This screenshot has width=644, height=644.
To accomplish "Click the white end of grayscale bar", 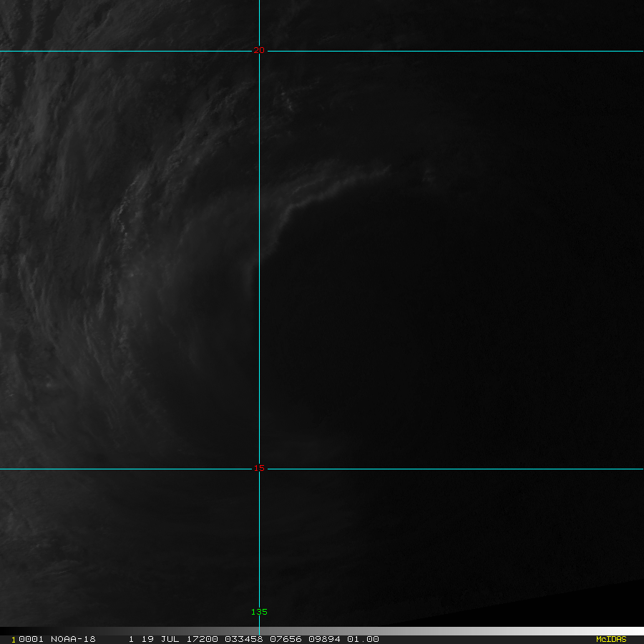I will (623, 631).
